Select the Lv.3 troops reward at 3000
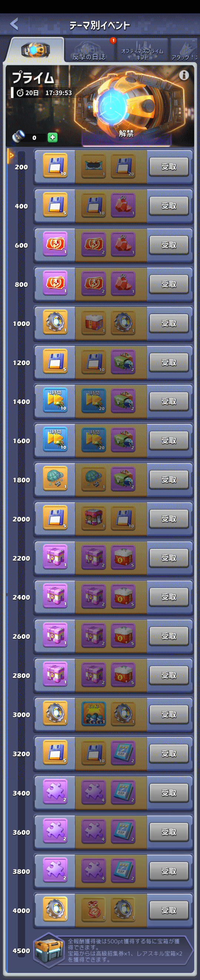The height and width of the screenshot is (980, 200). (x=93, y=713)
